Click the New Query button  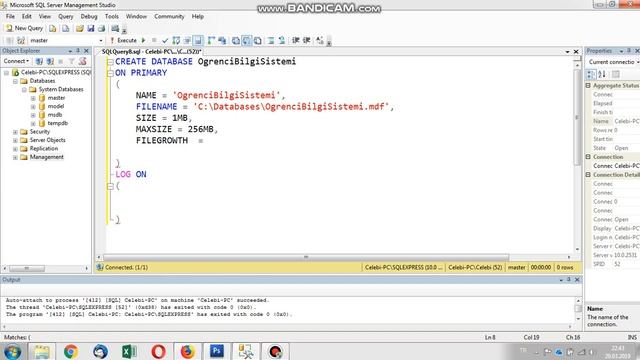click(x=24, y=28)
